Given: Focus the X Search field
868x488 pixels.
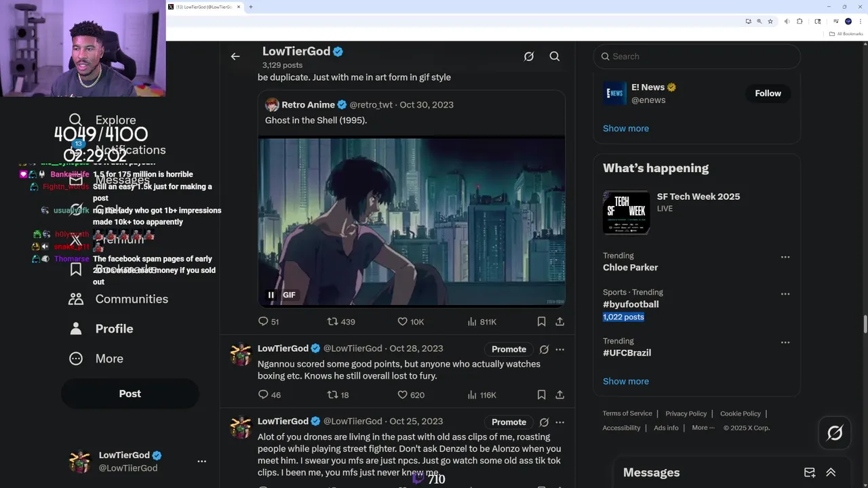Looking at the screenshot, I should [697, 56].
